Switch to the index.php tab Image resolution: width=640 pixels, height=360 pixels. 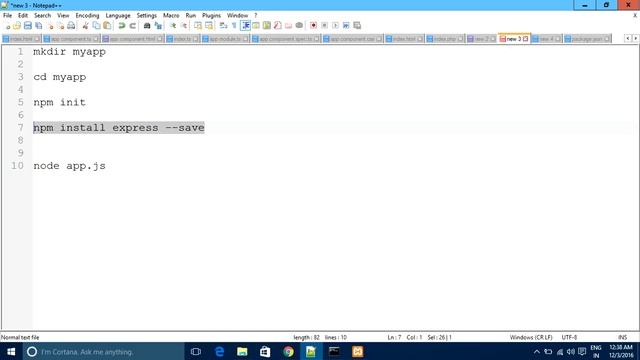click(x=445, y=39)
